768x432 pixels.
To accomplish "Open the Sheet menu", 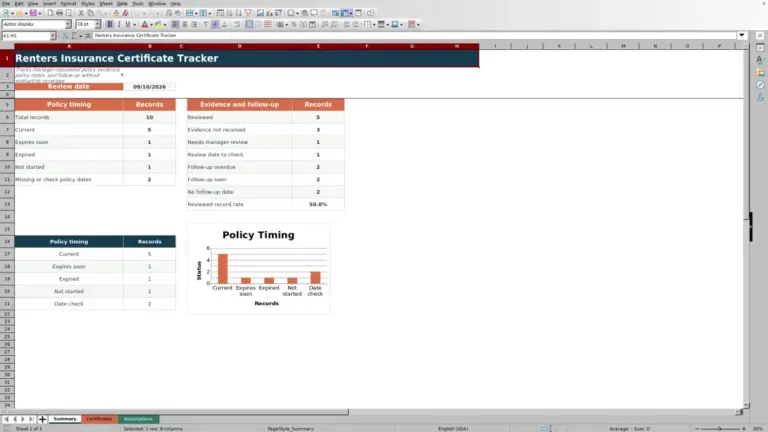I will [106, 3].
